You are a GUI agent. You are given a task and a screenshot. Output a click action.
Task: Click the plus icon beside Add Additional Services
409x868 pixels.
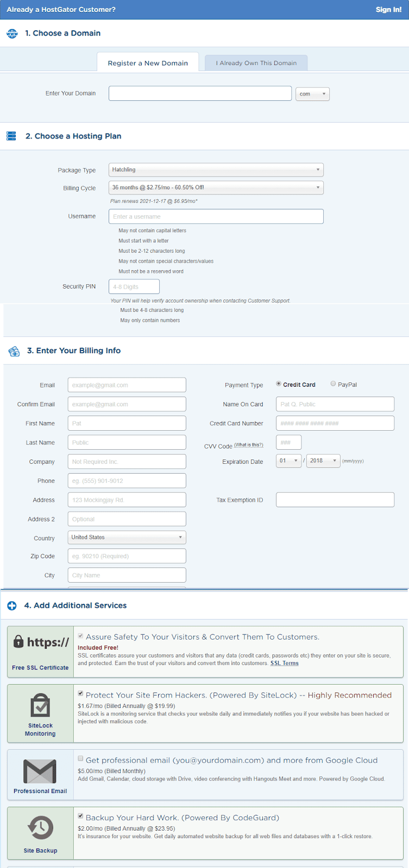tap(11, 605)
